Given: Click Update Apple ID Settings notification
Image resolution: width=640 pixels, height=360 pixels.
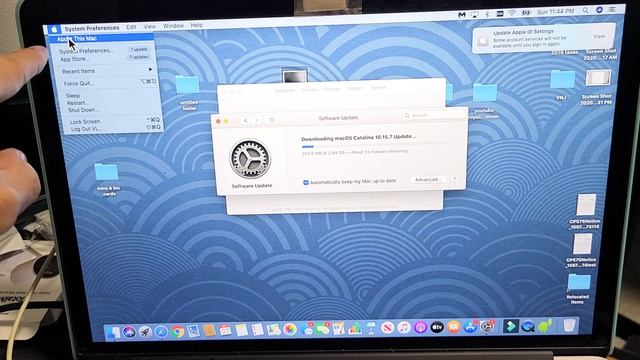Looking at the screenshot, I should [x=543, y=38].
